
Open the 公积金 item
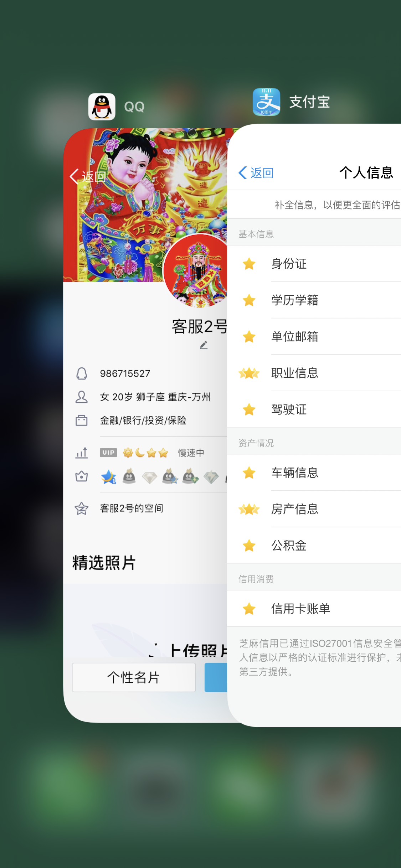(314, 545)
